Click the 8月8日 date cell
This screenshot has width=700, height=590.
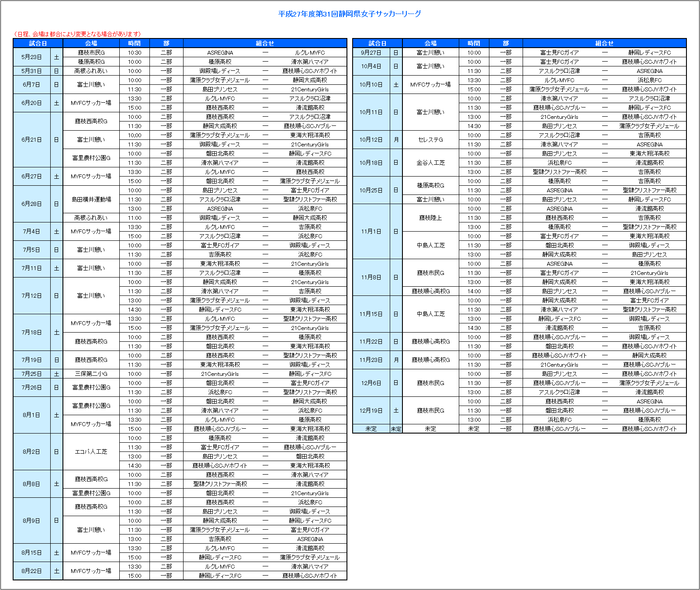(32, 484)
